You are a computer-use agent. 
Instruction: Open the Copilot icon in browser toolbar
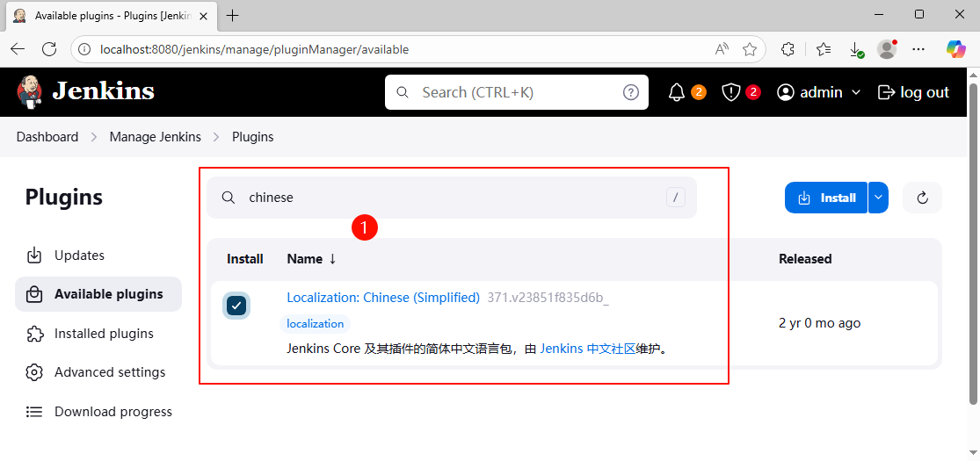(x=956, y=48)
